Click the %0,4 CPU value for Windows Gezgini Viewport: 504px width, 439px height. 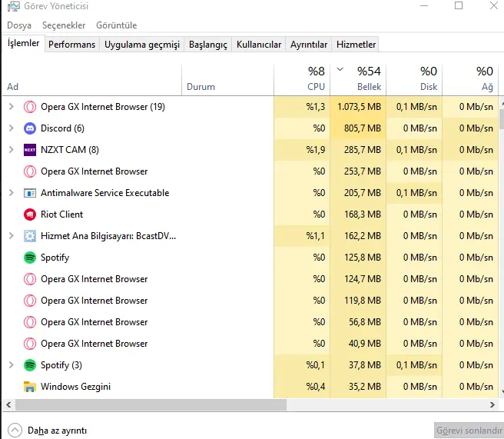click(316, 387)
